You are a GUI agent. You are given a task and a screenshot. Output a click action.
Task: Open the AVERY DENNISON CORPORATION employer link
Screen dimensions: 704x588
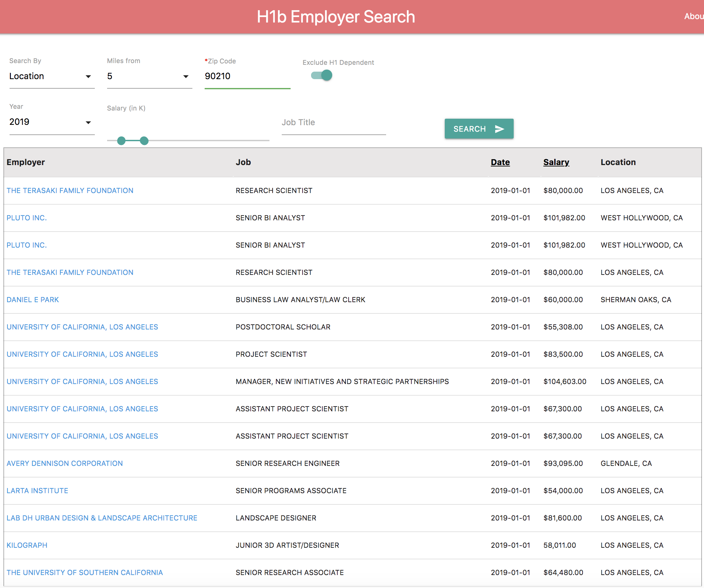[64, 463]
